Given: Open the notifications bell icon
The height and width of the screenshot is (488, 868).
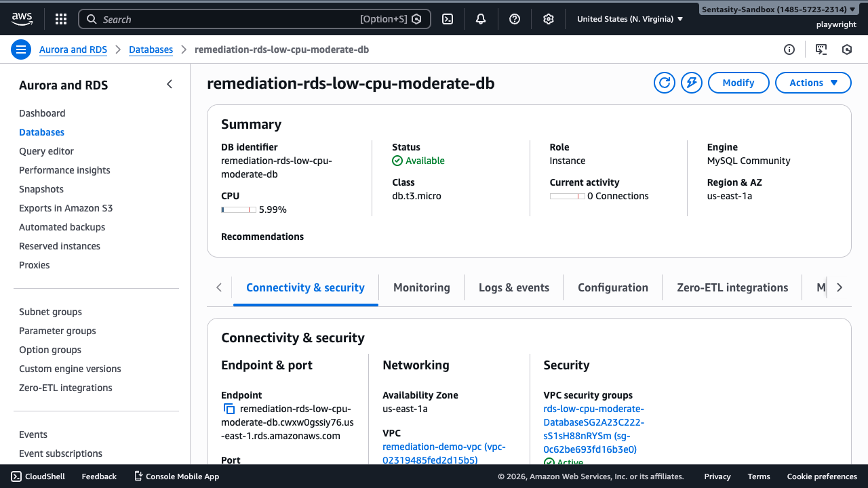Looking at the screenshot, I should click(x=481, y=19).
